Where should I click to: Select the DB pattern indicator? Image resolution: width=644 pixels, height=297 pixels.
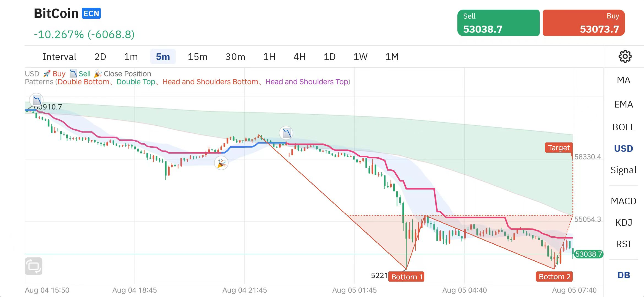(623, 275)
